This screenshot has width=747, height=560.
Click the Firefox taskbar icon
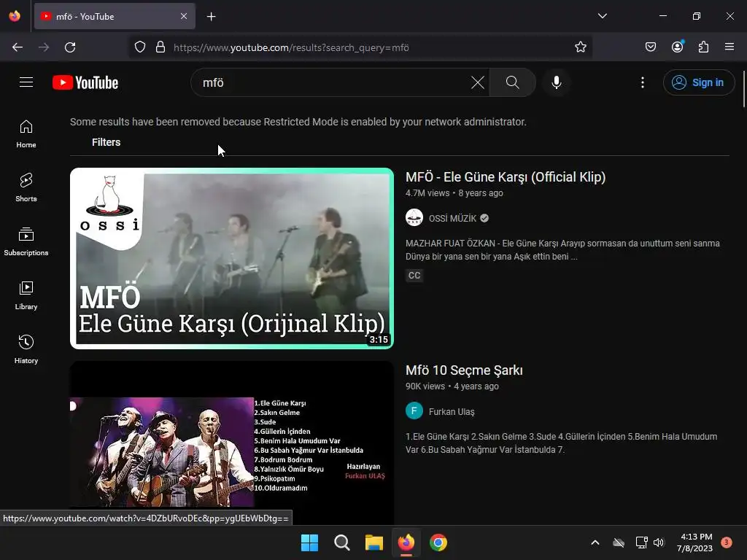pos(406,542)
